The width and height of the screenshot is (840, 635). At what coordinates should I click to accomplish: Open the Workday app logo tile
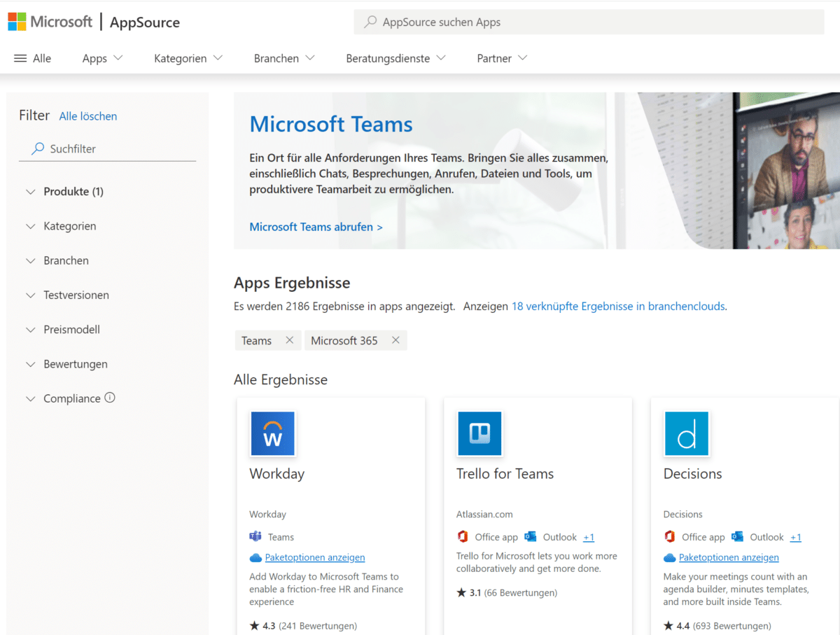pos(272,434)
